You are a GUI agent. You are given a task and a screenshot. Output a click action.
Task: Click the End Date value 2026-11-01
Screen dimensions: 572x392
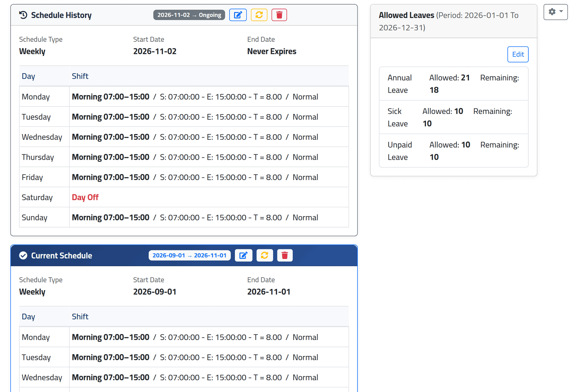pos(269,292)
